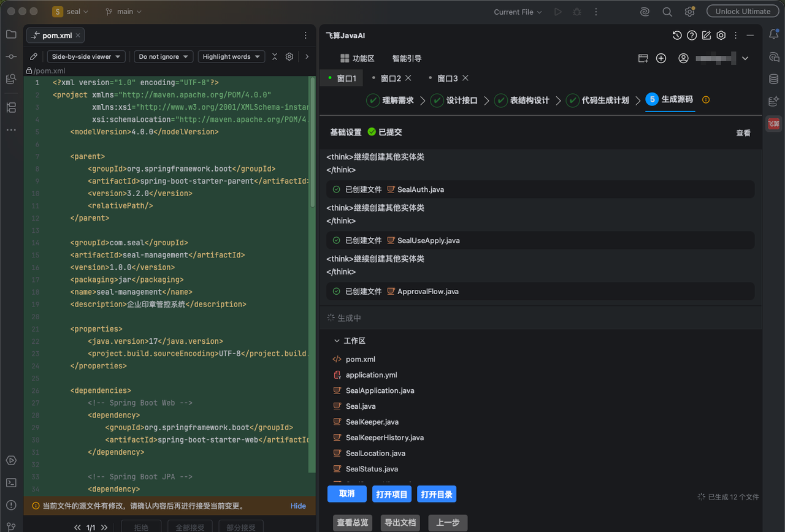This screenshot has height=532, width=785.
Task: Open the main branch dropdown
Action: pos(123,12)
